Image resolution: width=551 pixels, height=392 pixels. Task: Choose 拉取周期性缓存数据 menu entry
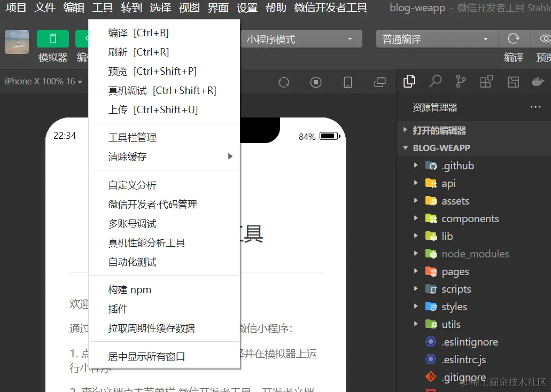(x=164, y=328)
